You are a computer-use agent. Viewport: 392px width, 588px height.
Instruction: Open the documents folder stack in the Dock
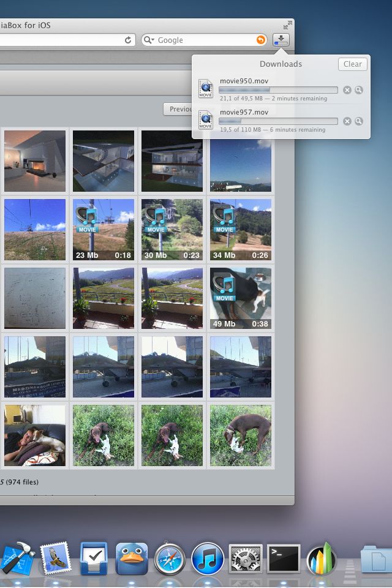click(x=376, y=560)
